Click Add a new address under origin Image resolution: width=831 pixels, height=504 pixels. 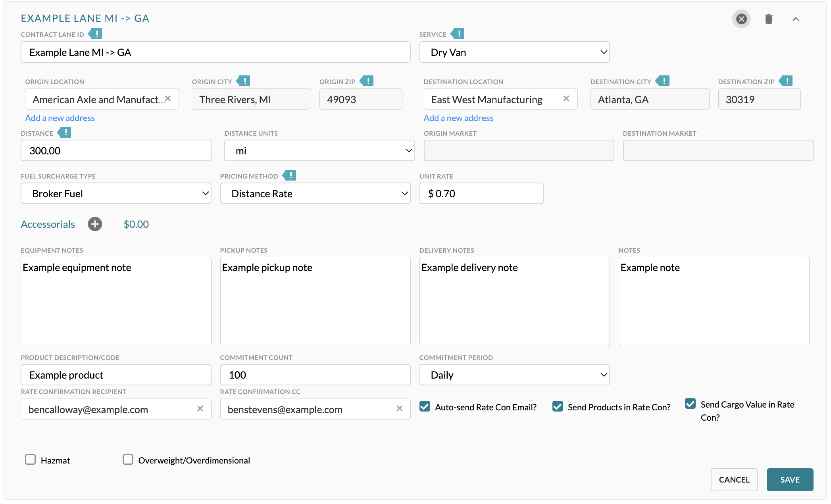tap(60, 118)
